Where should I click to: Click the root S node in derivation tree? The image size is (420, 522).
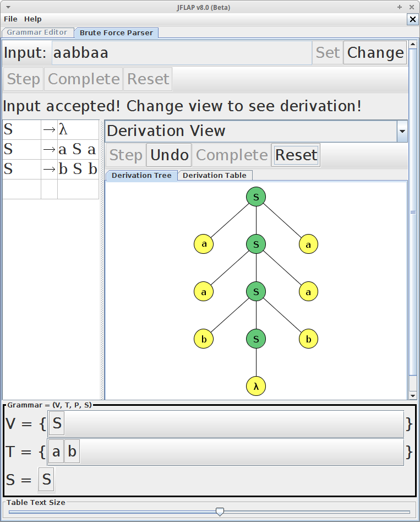(x=256, y=197)
